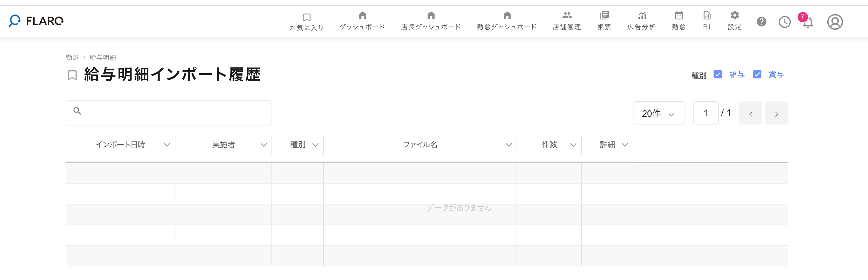Click 勤怠 breadcrumb link

(x=72, y=58)
